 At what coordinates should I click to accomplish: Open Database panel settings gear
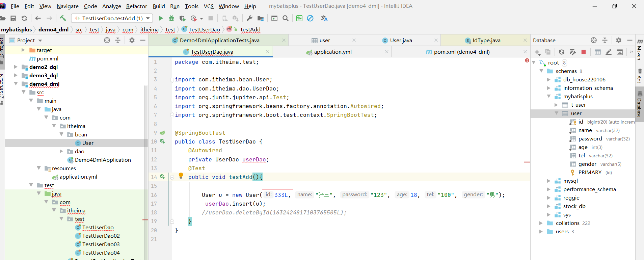click(619, 40)
